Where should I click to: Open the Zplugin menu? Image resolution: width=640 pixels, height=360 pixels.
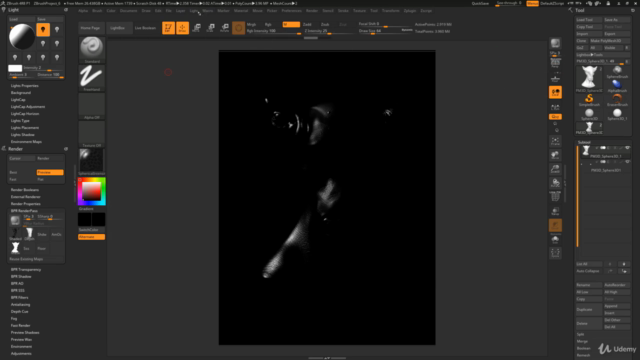[410, 11]
